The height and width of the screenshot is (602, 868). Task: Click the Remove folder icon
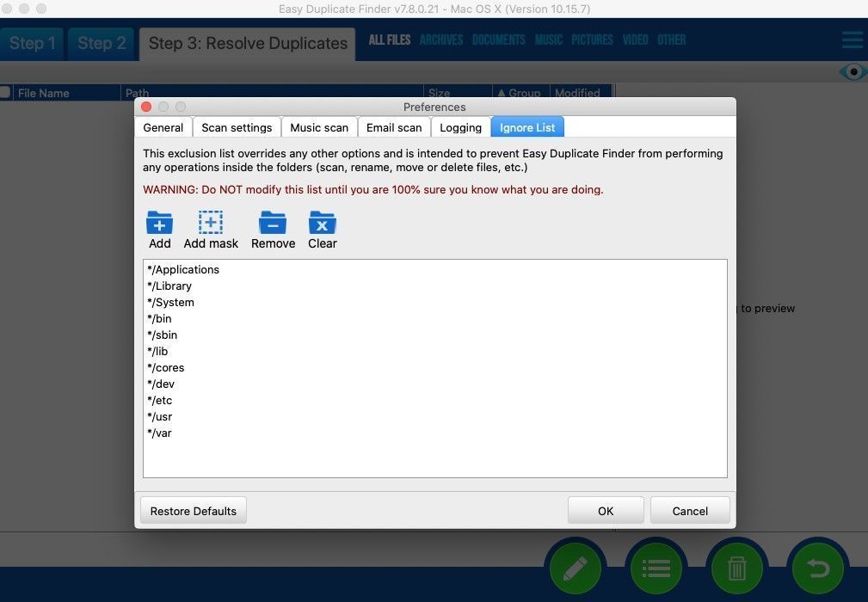[273, 223]
